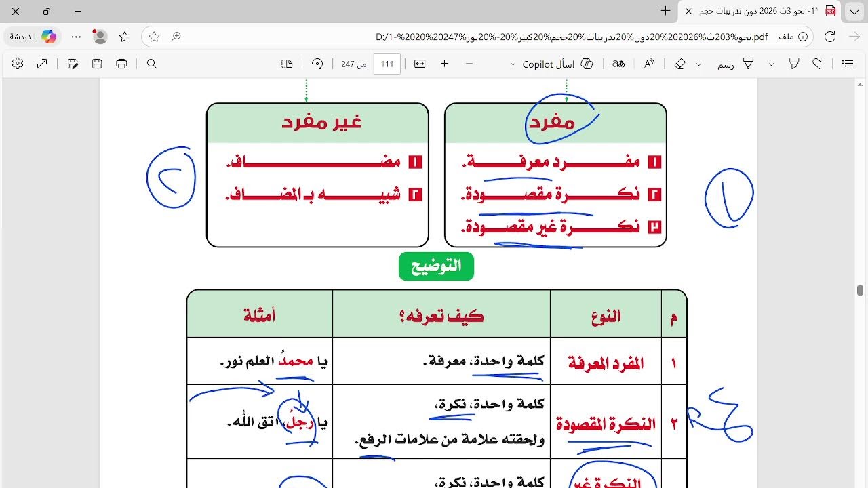Click the Ask Copilot (اسأل Copilot) button

[558, 64]
